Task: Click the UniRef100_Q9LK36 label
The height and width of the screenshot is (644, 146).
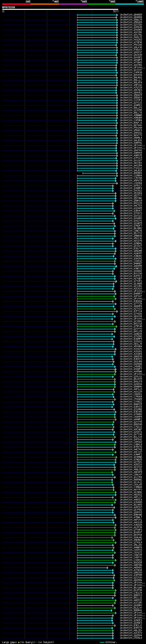Action: 131,47
